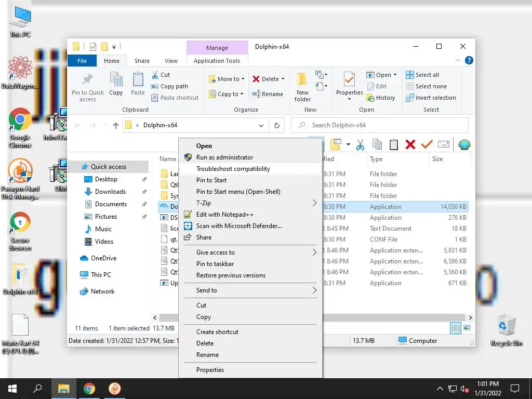Click the Search Dolphin-x64 field

(380, 126)
